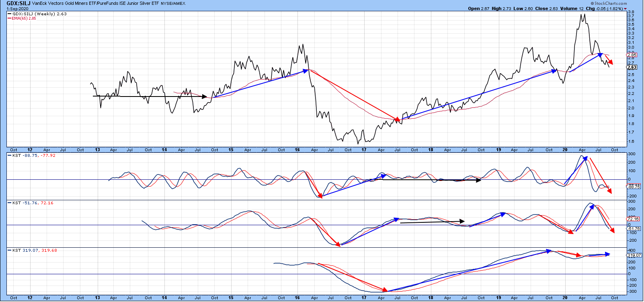This screenshot has height=302, width=644.
Task: Click the 1.6 price axis label
Action: point(632,142)
